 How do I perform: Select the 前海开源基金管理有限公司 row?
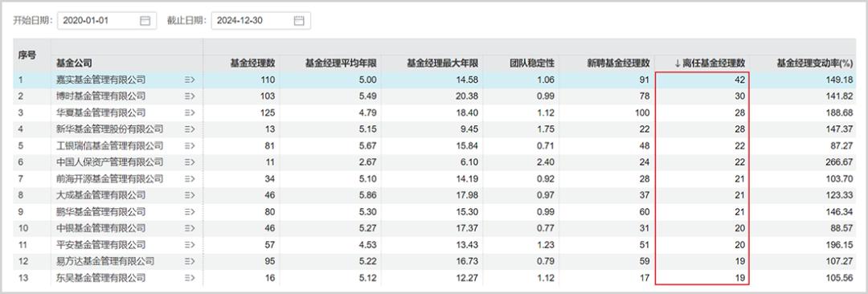click(435, 179)
